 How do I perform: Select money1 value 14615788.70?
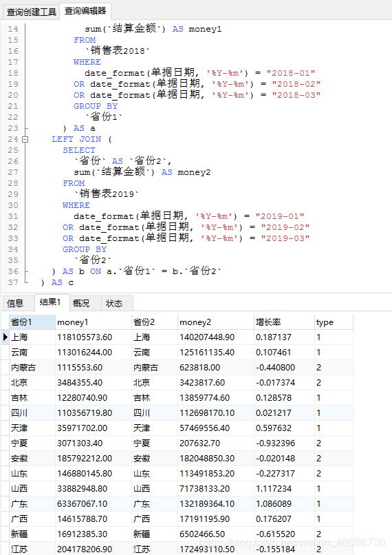click(x=94, y=519)
